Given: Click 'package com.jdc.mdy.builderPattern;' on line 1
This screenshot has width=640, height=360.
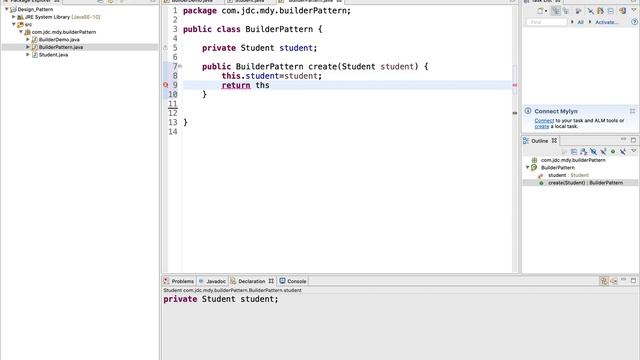Looking at the screenshot, I should tap(267, 11).
